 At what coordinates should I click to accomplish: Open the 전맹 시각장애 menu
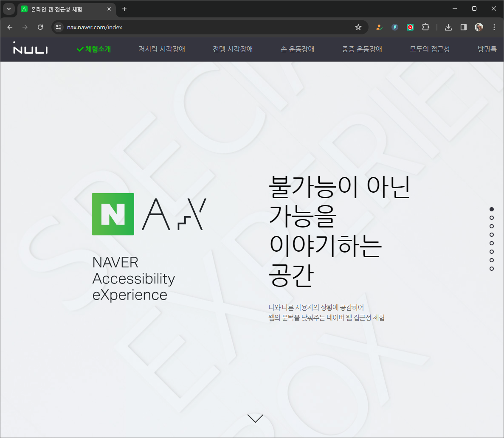[233, 49]
